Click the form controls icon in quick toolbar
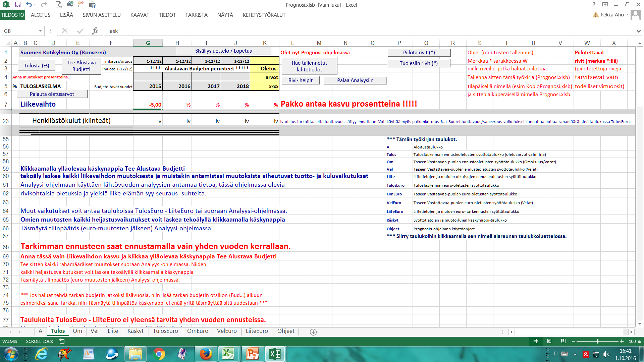Viewport: 644px width, 362px height. tap(81, 5)
